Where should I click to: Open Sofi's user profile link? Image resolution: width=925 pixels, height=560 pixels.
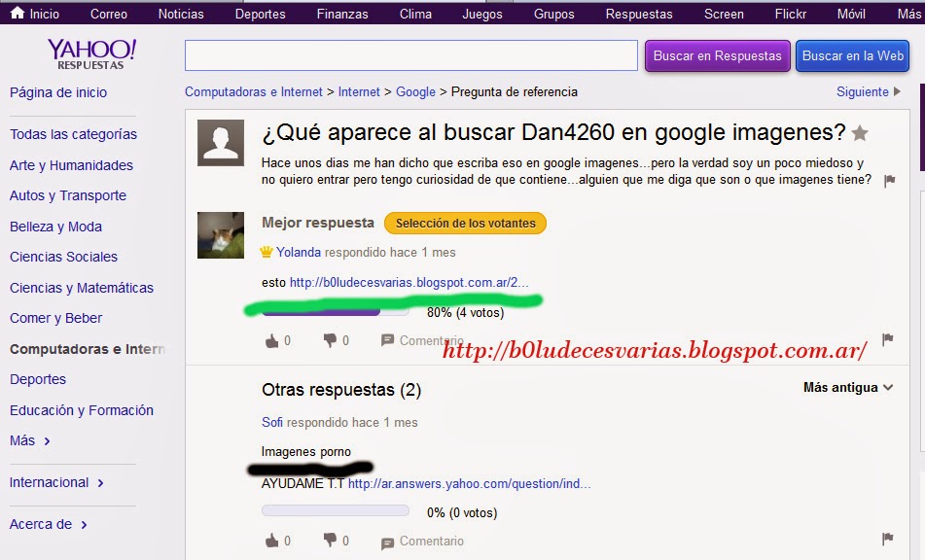[272, 422]
